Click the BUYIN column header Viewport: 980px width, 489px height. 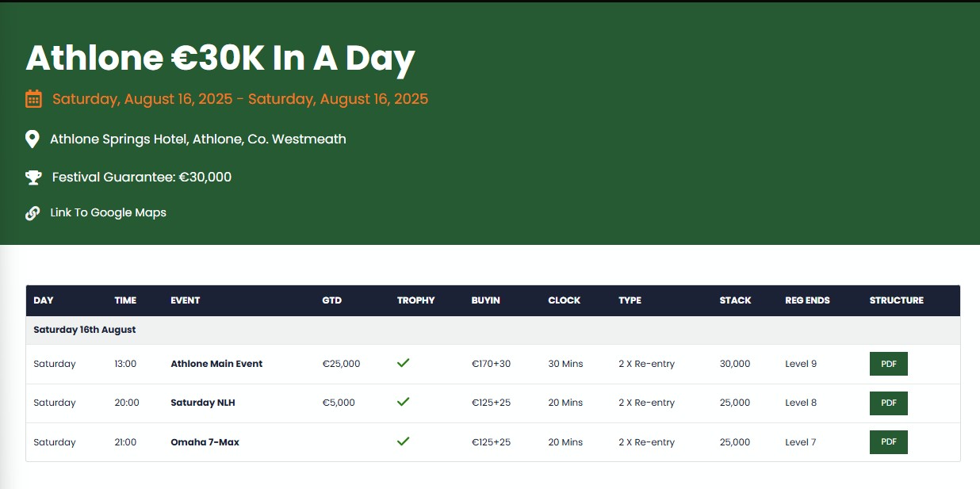click(x=486, y=300)
